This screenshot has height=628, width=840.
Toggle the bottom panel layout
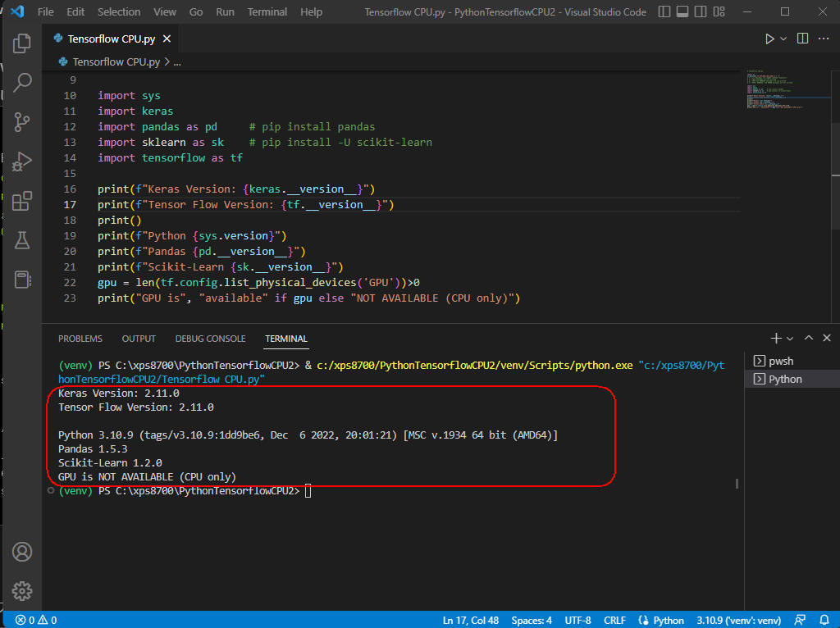pyautogui.click(x=682, y=11)
